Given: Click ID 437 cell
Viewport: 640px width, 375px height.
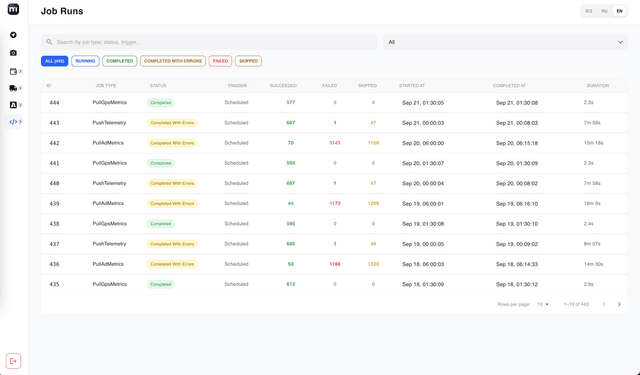Looking at the screenshot, I should point(54,244).
